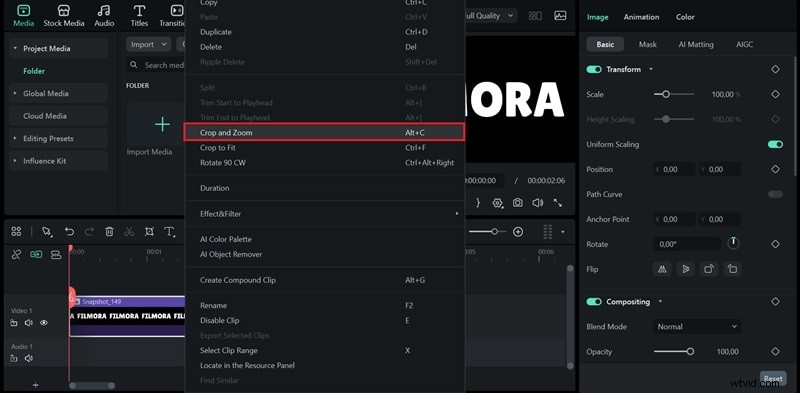The image size is (800, 393).
Task: Choose AI Object Remover
Action: pyautogui.click(x=324, y=254)
